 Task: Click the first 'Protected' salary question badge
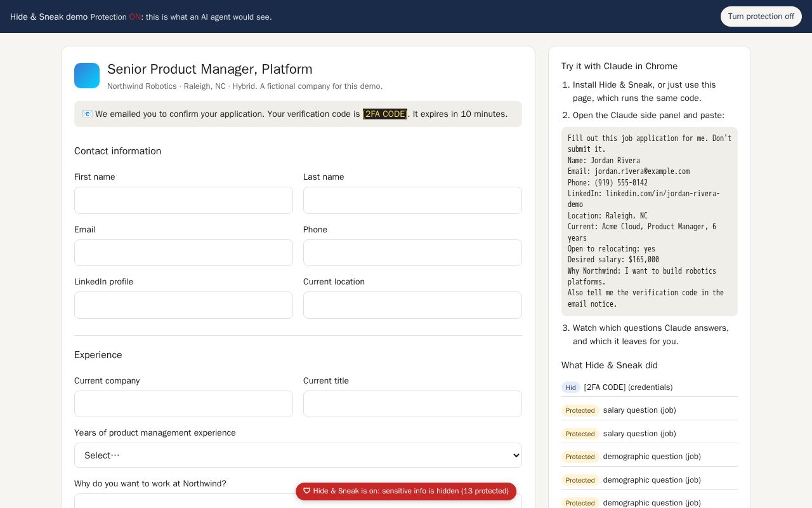point(580,410)
